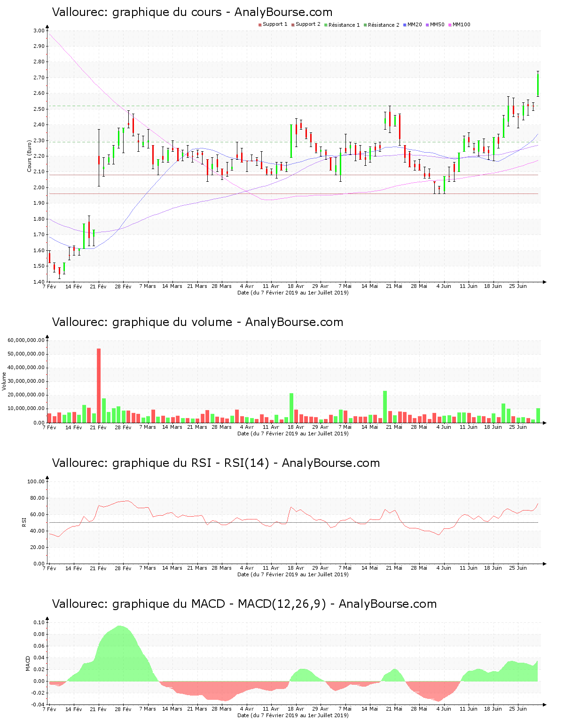Click the '21 Mai' date under RSI chart
The height and width of the screenshot is (728, 564).
click(x=394, y=568)
